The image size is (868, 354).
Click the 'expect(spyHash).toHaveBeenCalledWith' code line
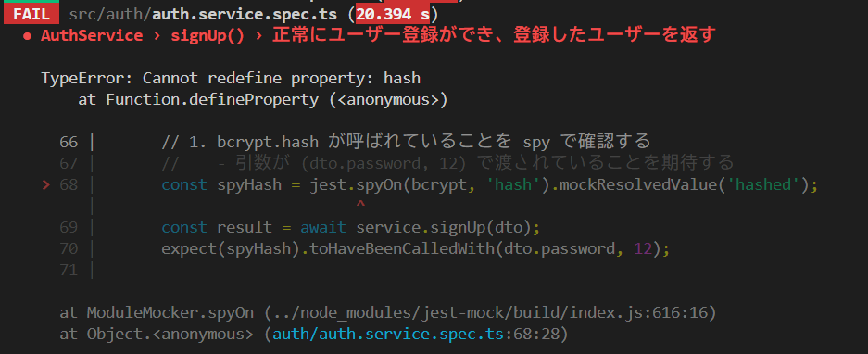click(415, 249)
